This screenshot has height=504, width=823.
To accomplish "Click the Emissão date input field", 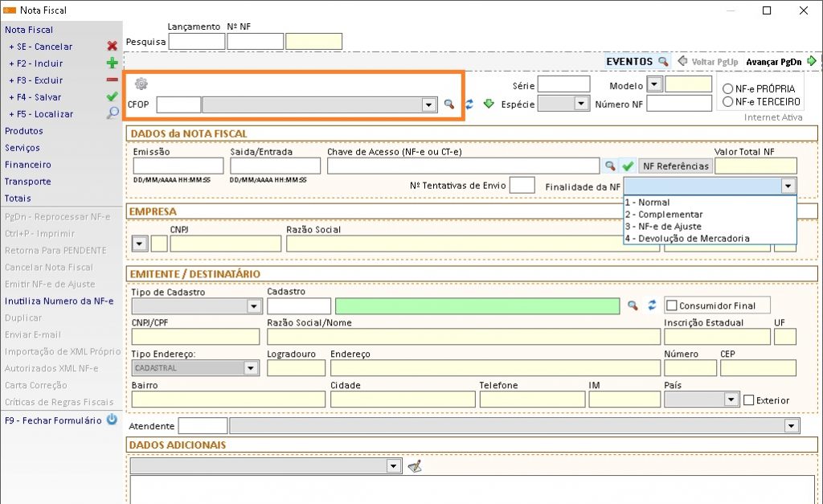I will click(x=178, y=166).
